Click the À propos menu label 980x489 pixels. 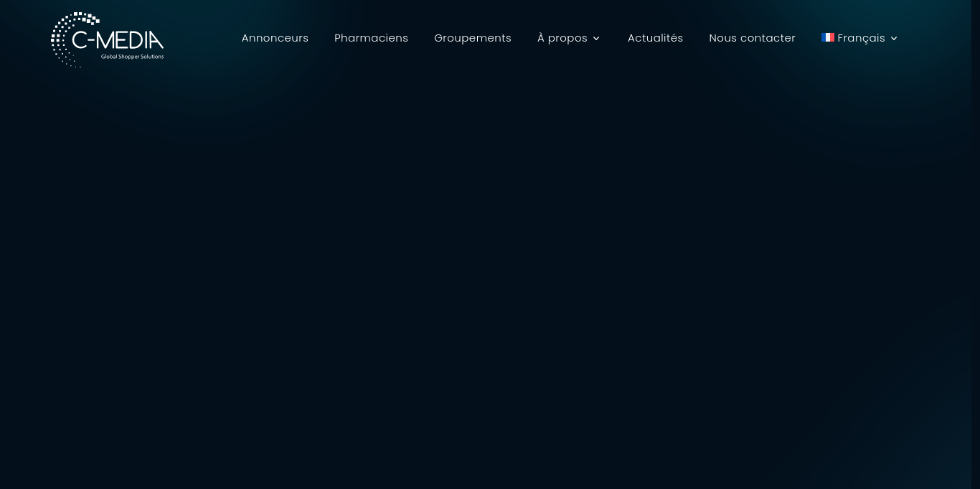(x=562, y=38)
